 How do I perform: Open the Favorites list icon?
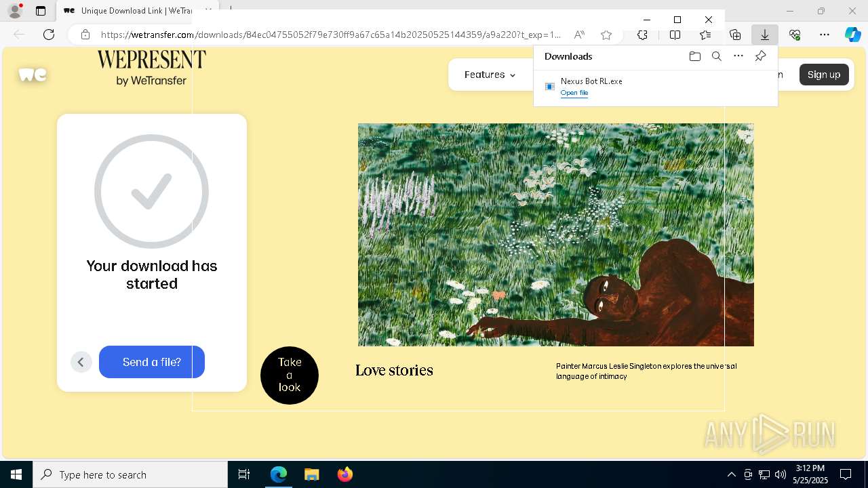pos(705,35)
